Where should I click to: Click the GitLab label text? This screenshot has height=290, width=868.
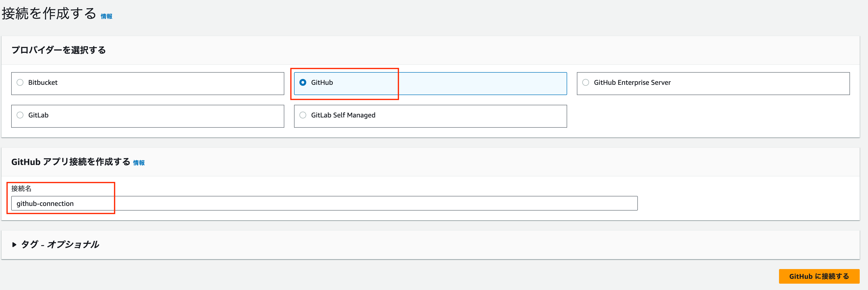click(x=39, y=115)
